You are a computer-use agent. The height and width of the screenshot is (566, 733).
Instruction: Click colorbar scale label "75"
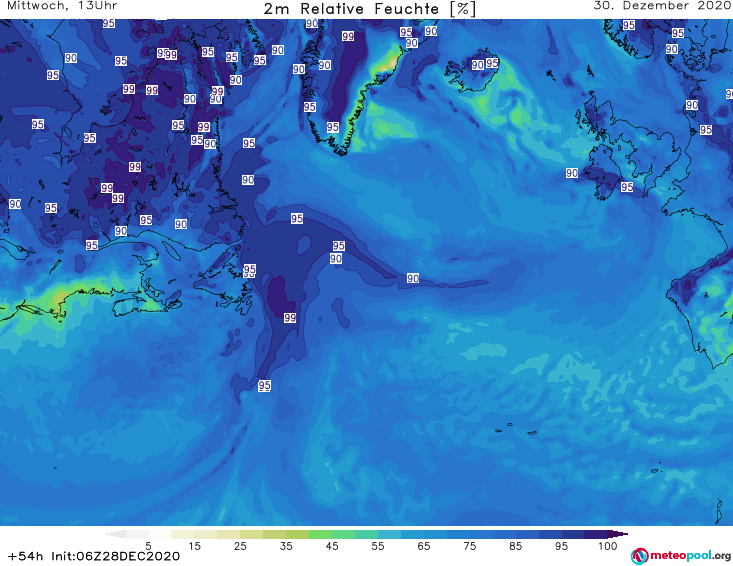(x=470, y=546)
